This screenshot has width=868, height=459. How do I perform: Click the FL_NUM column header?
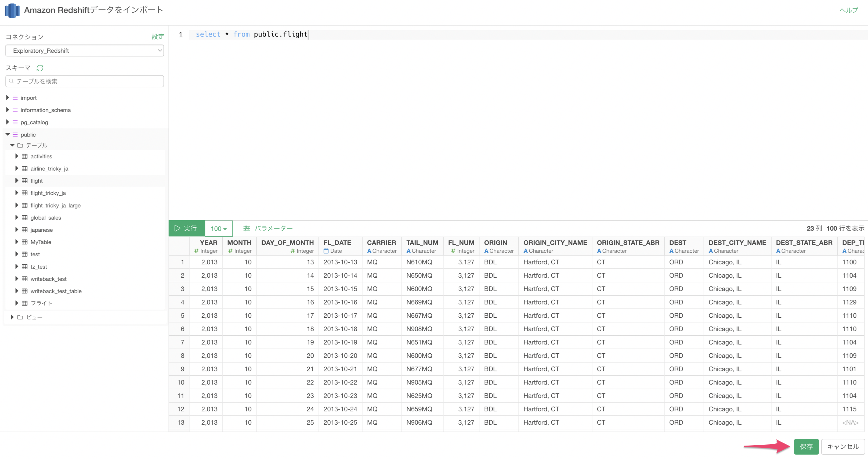pyautogui.click(x=461, y=246)
